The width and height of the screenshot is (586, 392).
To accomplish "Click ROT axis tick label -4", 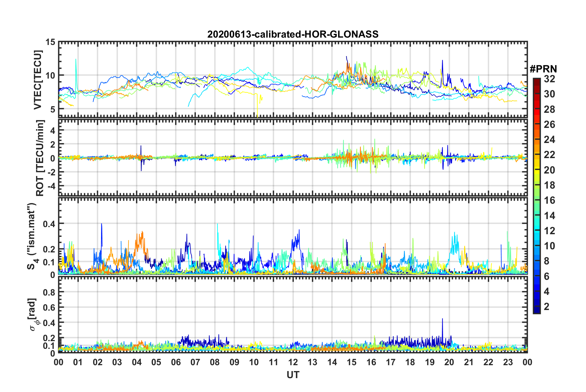I will coord(51,186).
